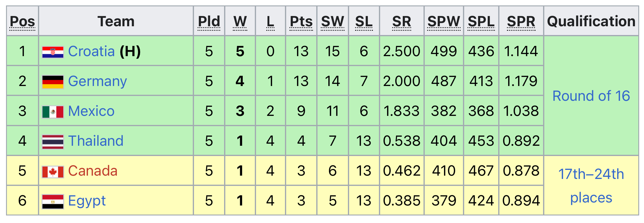Click the Pld column header abbreviation

coord(209,22)
